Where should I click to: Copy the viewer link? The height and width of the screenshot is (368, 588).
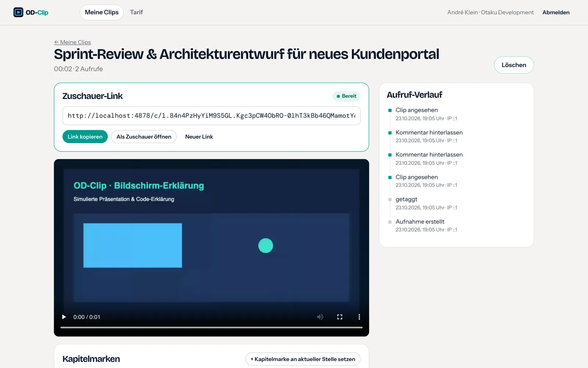(85, 137)
